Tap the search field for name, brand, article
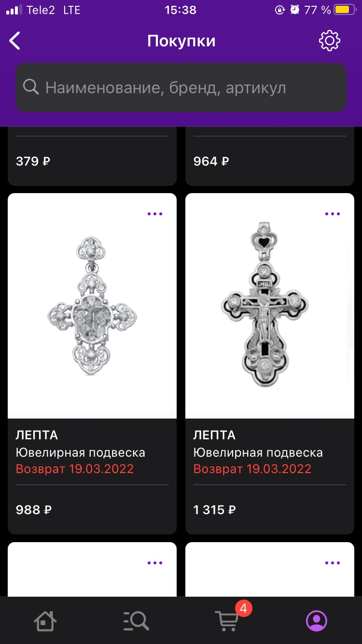Viewport: 362px width, 644px height. pyautogui.click(x=181, y=87)
